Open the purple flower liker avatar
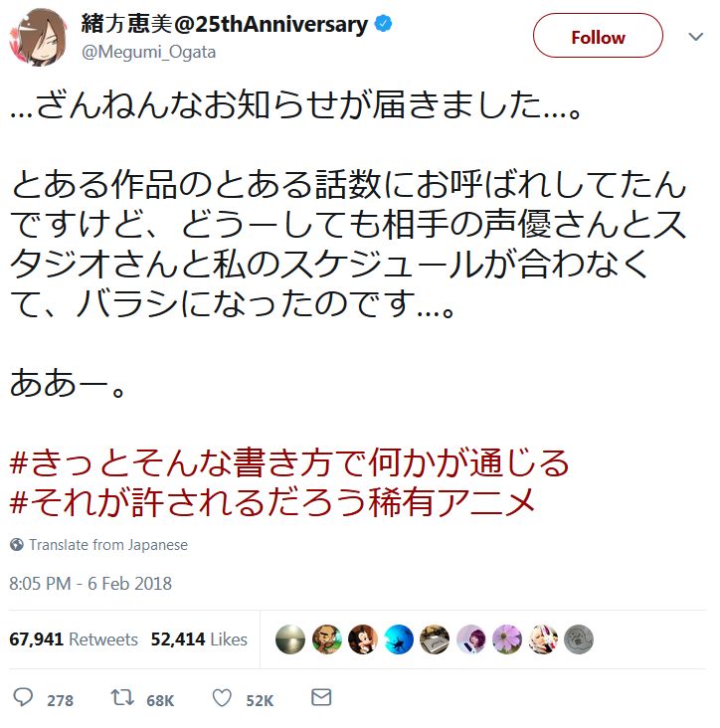This screenshot has height=728, width=720. [507, 638]
